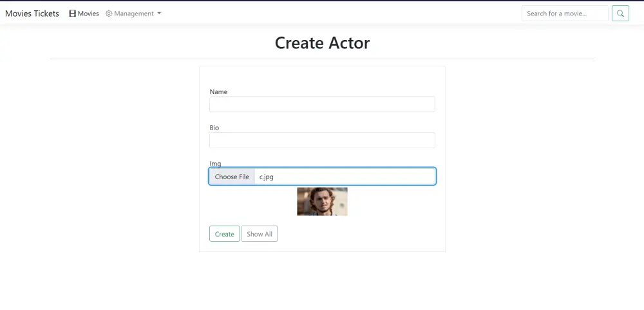
Task: Click into the Name text field
Action: tap(322, 104)
